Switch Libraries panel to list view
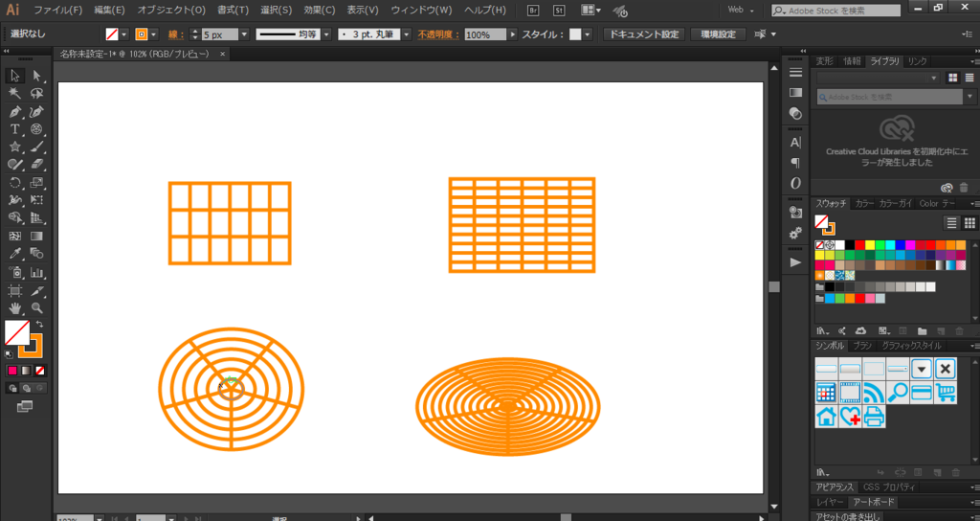The image size is (980, 521). click(969, 78)
